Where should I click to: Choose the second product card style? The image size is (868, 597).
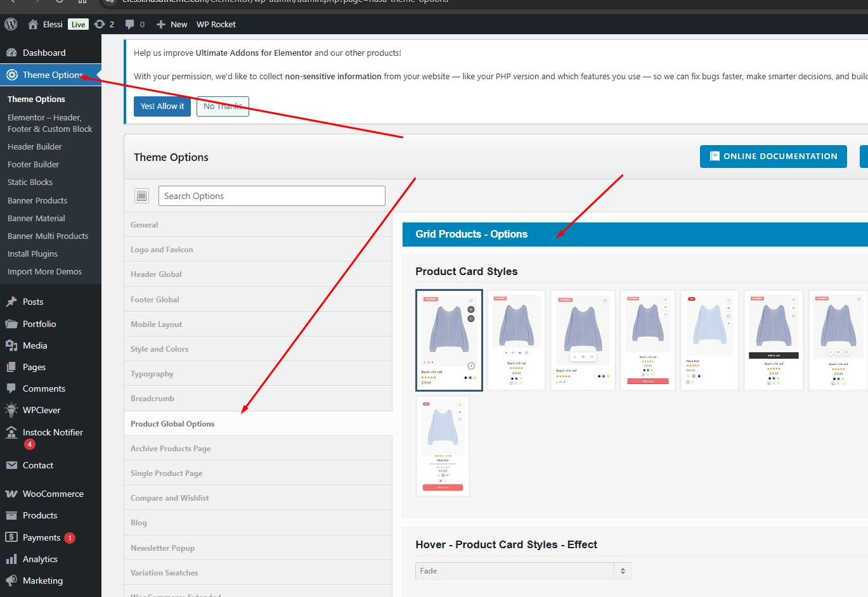516,340
